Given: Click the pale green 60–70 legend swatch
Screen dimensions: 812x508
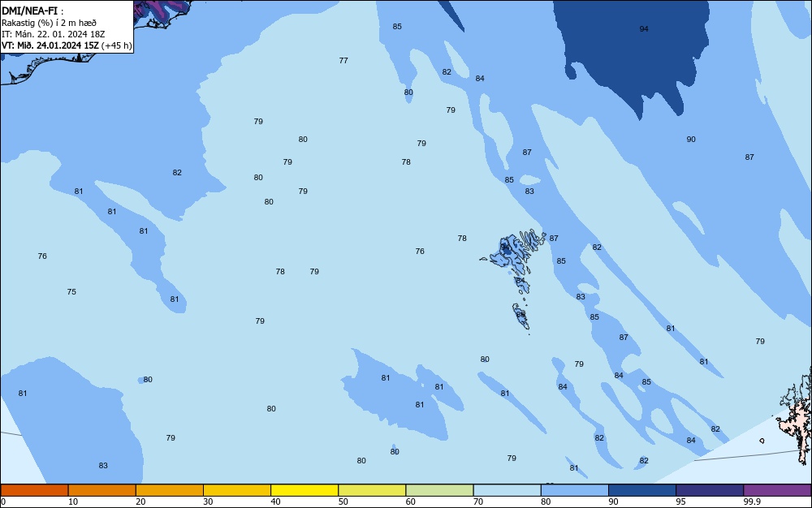Looking at the screenshot, I should [439, 490].
